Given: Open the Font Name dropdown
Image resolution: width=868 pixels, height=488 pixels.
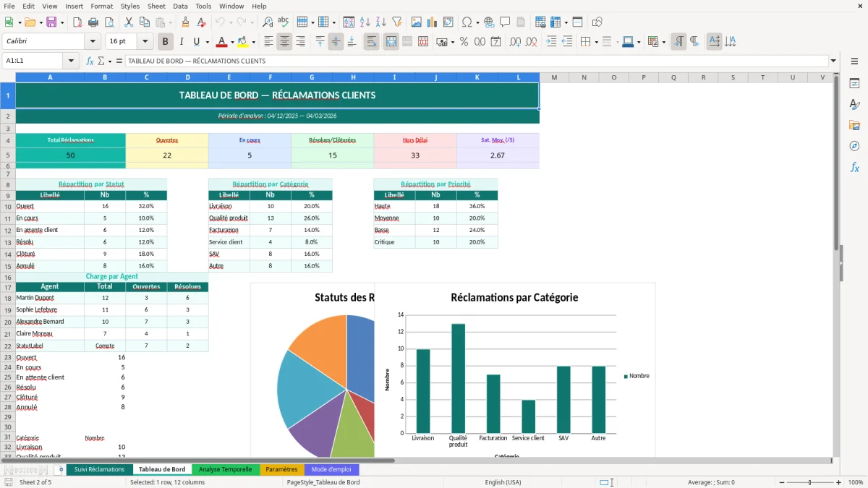Looking at the screenshot, I should [93, 42].
